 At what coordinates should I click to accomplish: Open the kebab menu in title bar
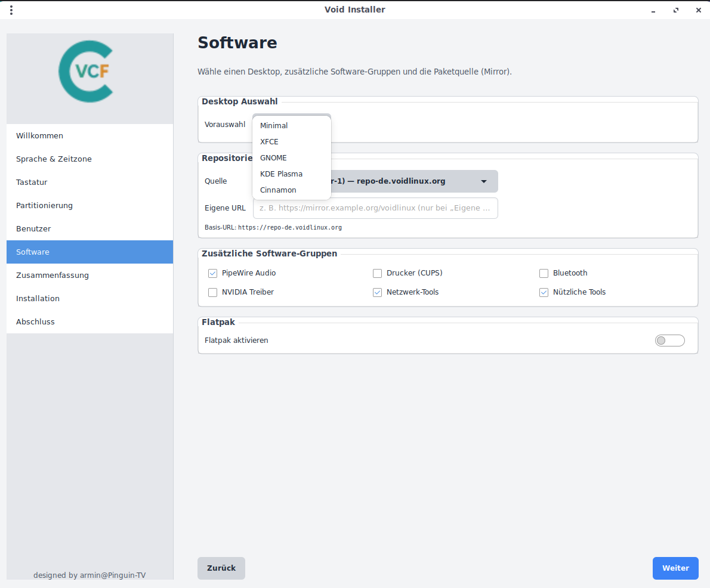tap(11, 10)
